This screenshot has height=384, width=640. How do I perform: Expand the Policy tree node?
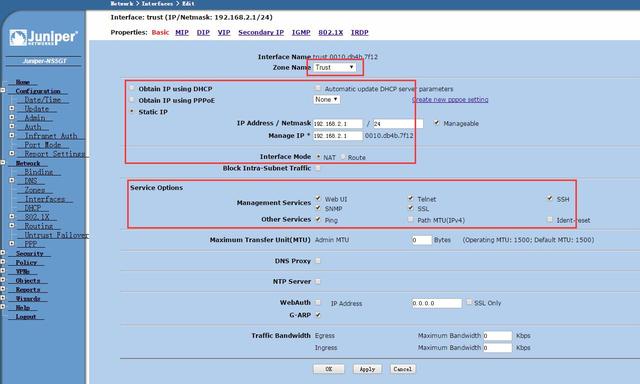point(3,262)
